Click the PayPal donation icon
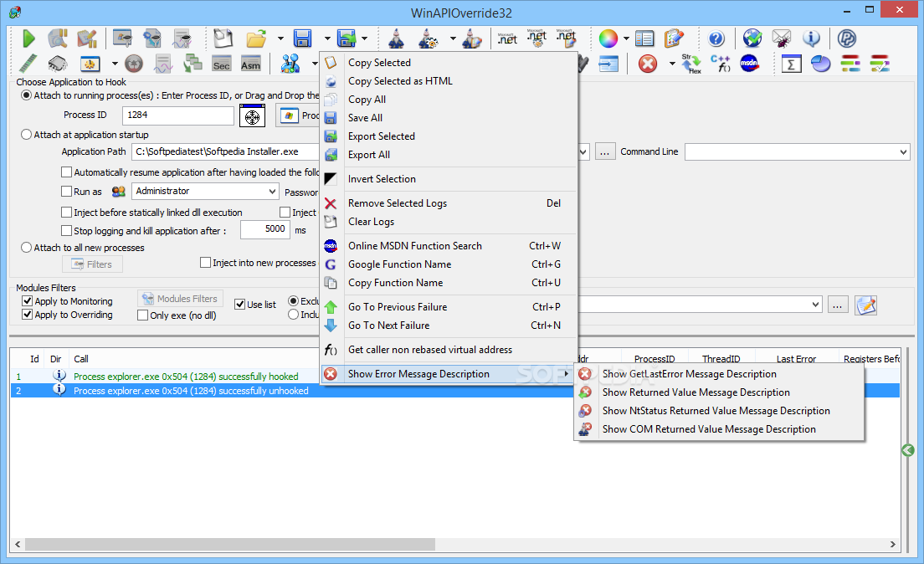 (x=847, y=38)
